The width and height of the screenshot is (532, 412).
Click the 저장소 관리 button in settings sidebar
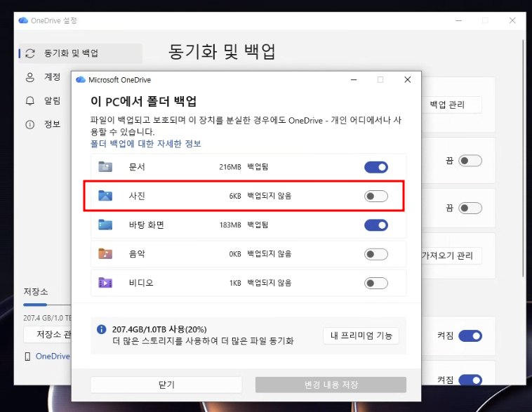pos(48,335)
